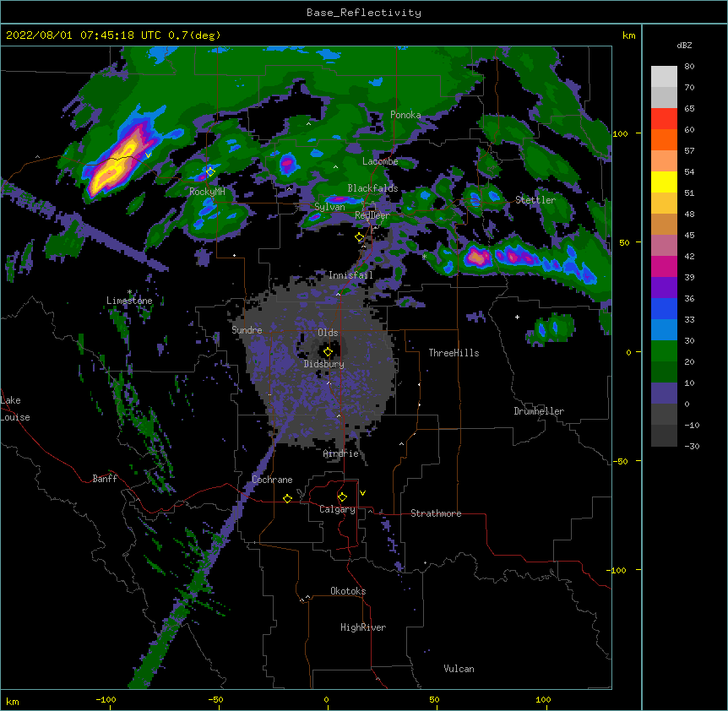Screen dimensions: 728x711
Task: Click the ThreeHills label
Action: pyautogui.click(x=454, y=353)
